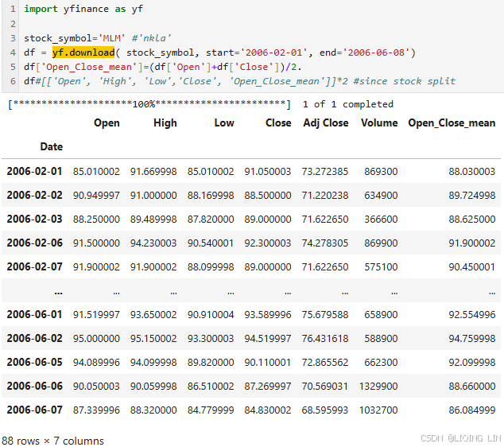The width and height of the screenshot is (504, 447).
Task: Click Volume value 634900
Action: pos(381,195)
